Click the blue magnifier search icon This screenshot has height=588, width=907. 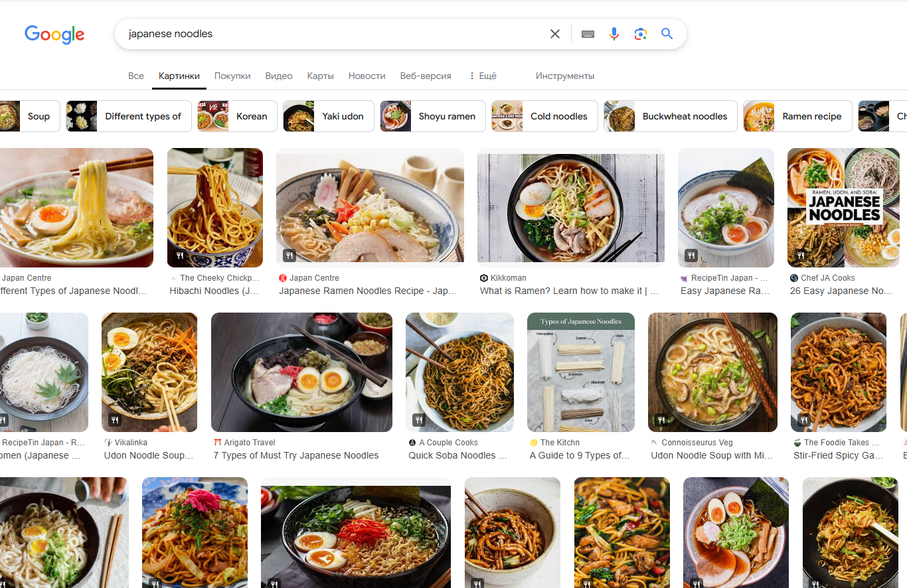pyautogui.click(x=667, y=34)
